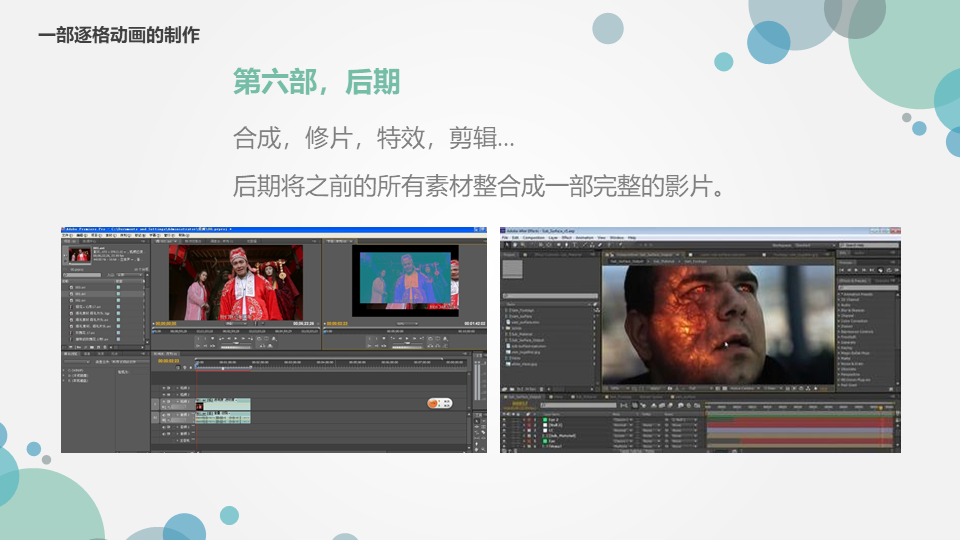Image resolution: width=960 pixels, height=540 pixels.
Task: Expand Color Correction effects category
Action: click(x=839, y=321)
